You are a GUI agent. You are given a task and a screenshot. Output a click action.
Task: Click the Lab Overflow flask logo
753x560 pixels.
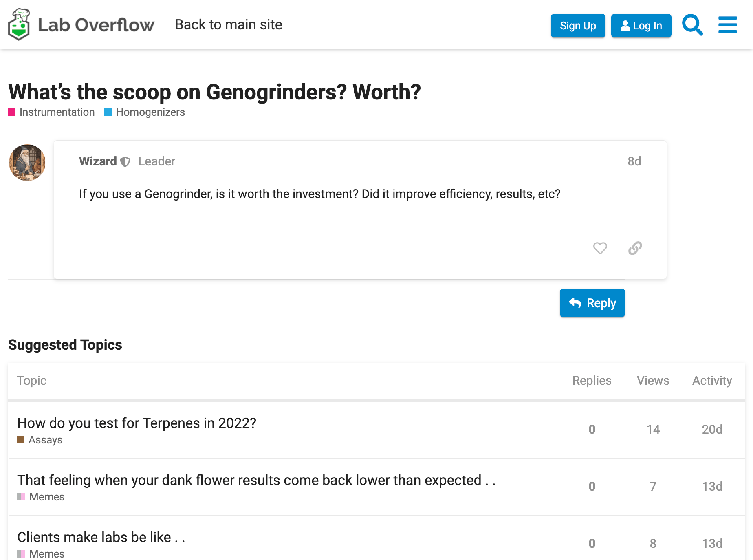[x=19, y=24]
